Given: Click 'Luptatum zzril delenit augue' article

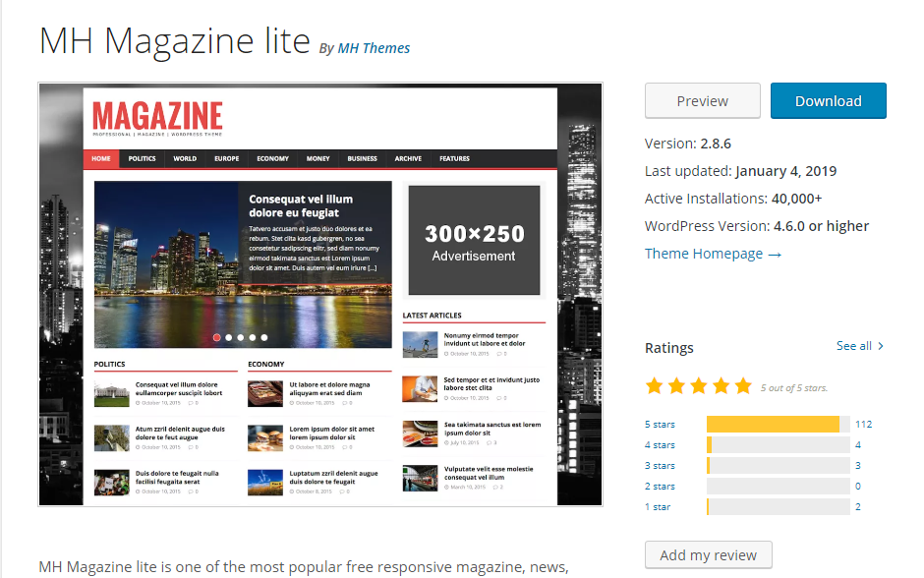Looking at the screenshot, I should 333,478.
